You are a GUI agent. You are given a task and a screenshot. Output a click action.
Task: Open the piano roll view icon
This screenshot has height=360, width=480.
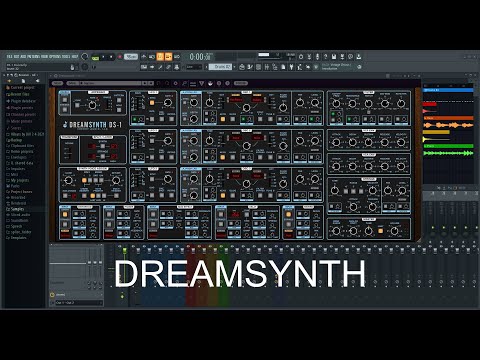(x=250, y=67)
